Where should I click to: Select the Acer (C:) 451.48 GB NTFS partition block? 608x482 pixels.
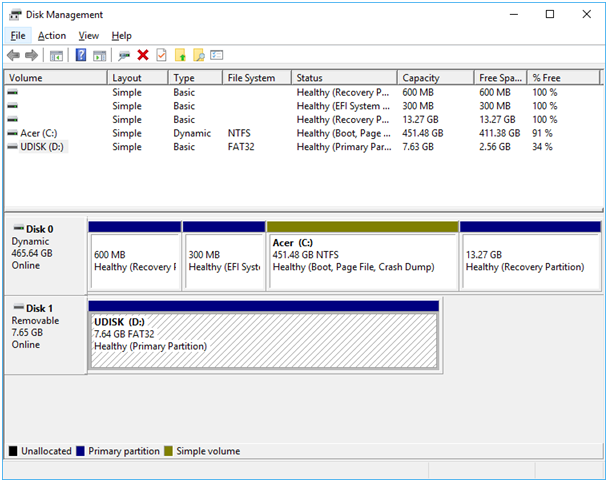click(x=362, y=255)
